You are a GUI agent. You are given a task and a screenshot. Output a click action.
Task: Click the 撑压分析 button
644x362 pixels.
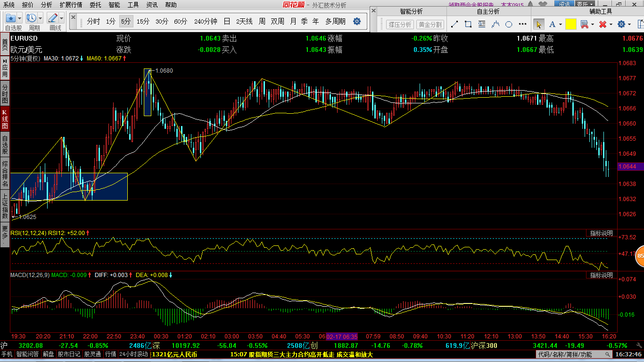pos(399,25)
